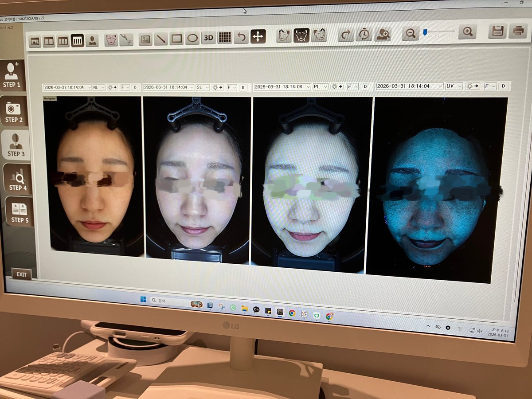
Task: Open Google Chrome from the taskbar
Action: click(x=292, y=313)
